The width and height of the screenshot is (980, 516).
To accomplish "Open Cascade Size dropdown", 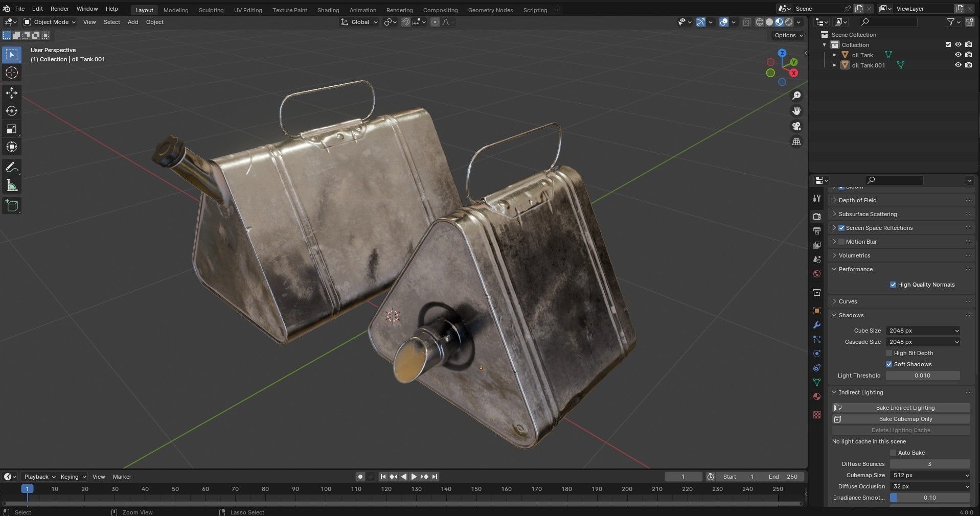I will 923,342.
